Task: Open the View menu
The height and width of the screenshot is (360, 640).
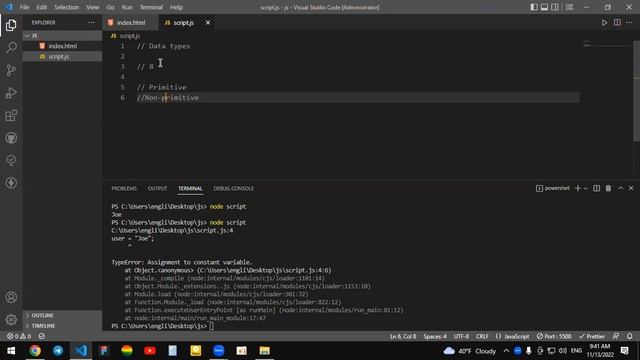Action: [x=92, y=7]
